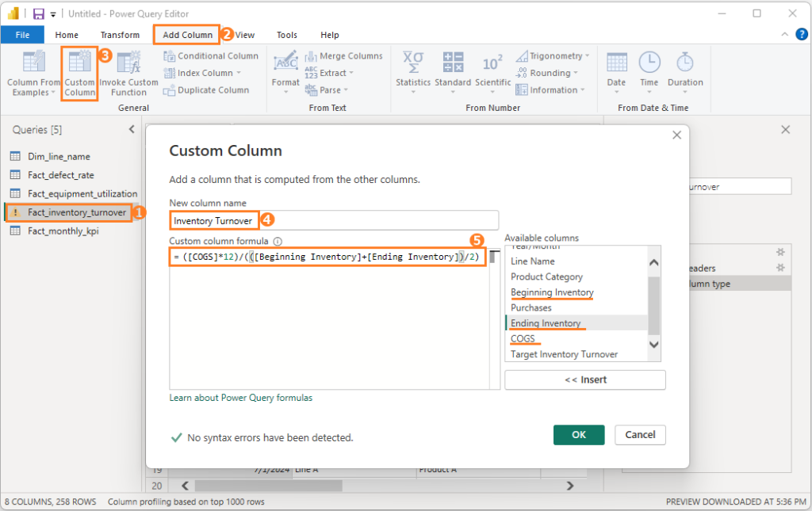
Task: Open the Extract dropdown
Action: [351, 73]
